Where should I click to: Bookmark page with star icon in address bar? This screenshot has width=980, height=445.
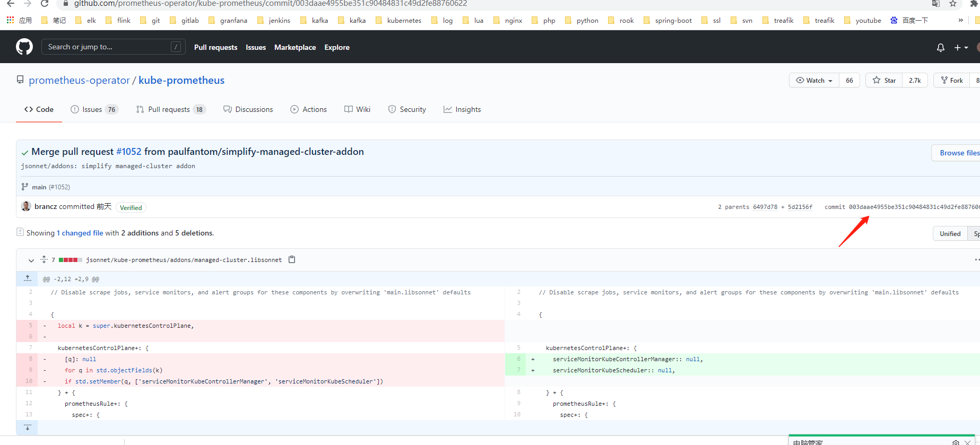953,3
